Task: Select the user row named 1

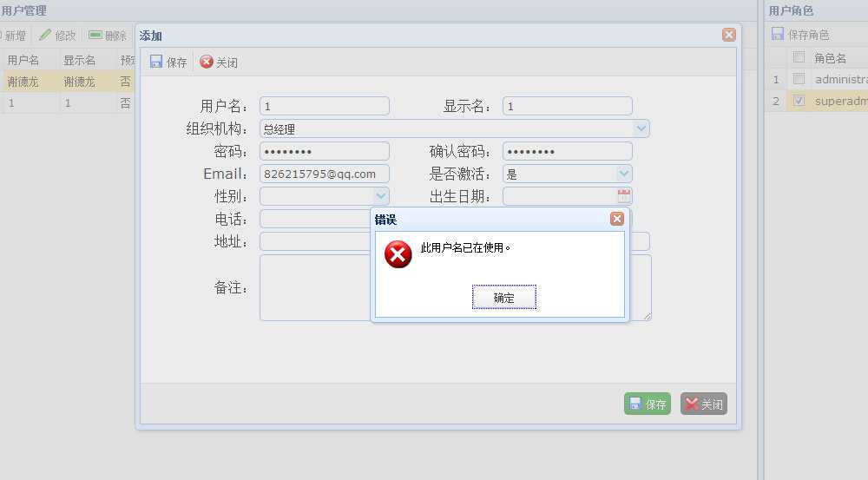Action: click(x=67, y=103)
